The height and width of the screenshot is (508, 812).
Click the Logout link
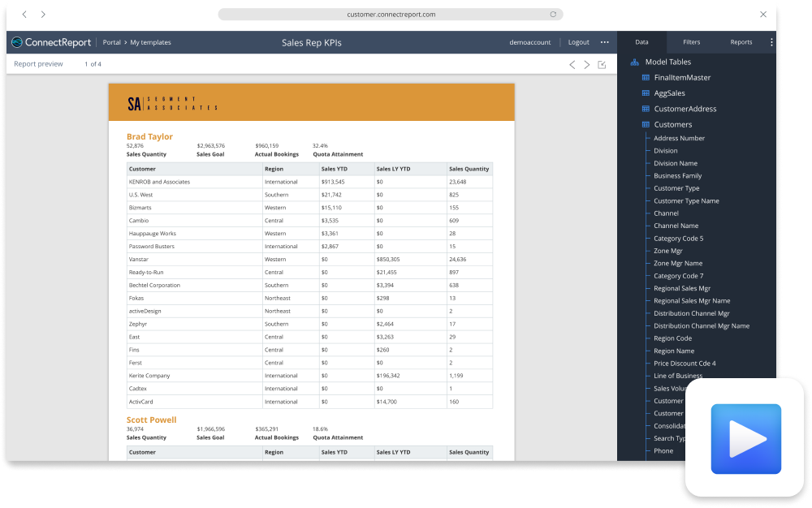click(578, 42)
